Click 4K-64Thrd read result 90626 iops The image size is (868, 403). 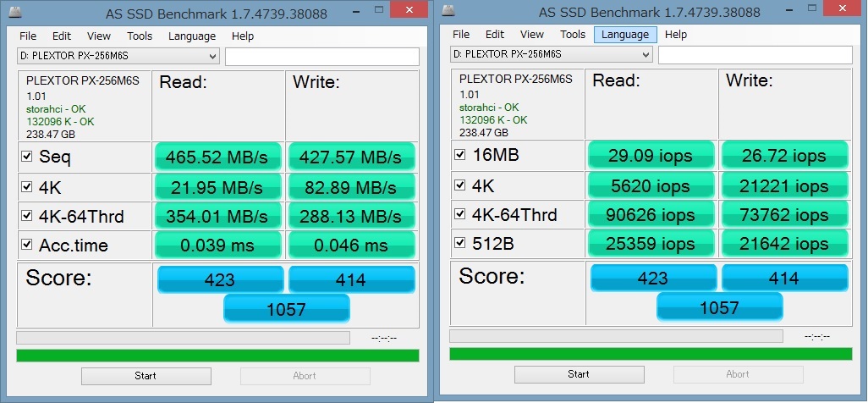click(x=651, y=214)
